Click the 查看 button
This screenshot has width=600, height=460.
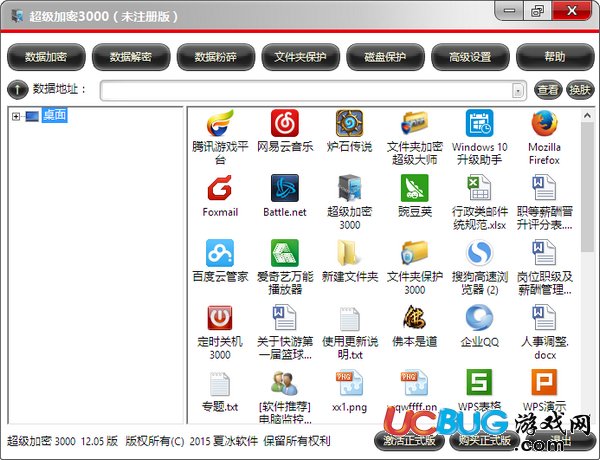[x=548, y=90]
